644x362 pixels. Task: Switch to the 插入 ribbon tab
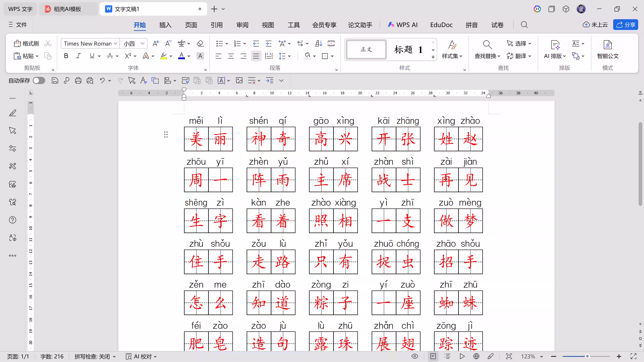pos(165,25)
